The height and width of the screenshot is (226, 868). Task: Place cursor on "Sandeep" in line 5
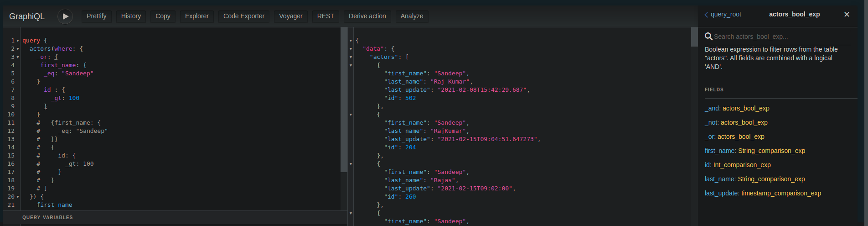coord(77,74)
